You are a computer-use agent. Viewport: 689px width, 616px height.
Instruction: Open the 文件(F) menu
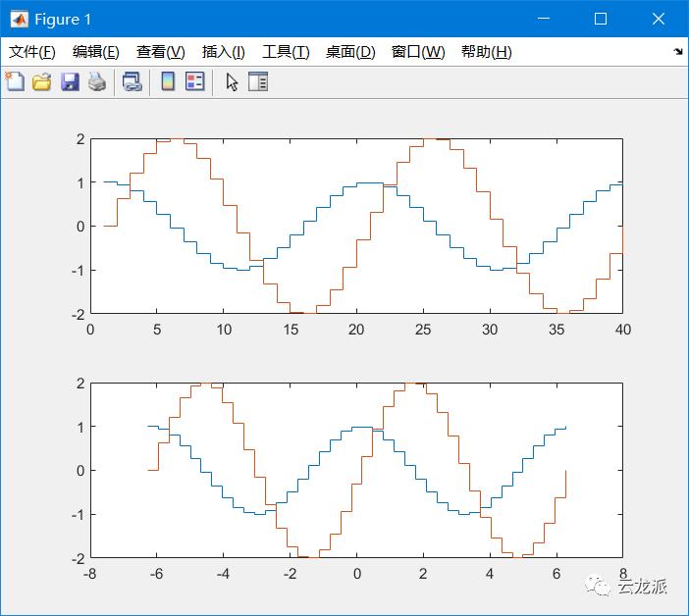coord(32,52)
